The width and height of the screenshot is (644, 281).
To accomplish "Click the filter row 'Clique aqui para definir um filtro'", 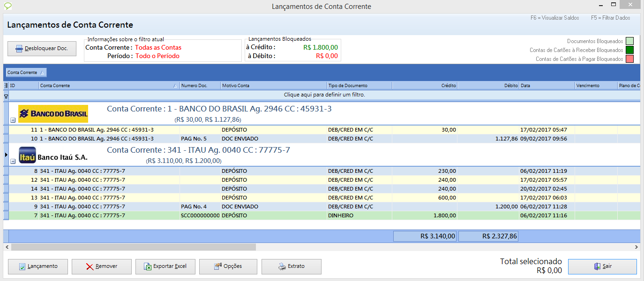I will [x=324, y=95].
